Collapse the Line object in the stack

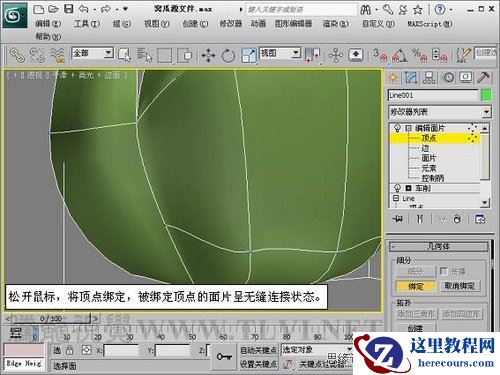coord(396,198)
